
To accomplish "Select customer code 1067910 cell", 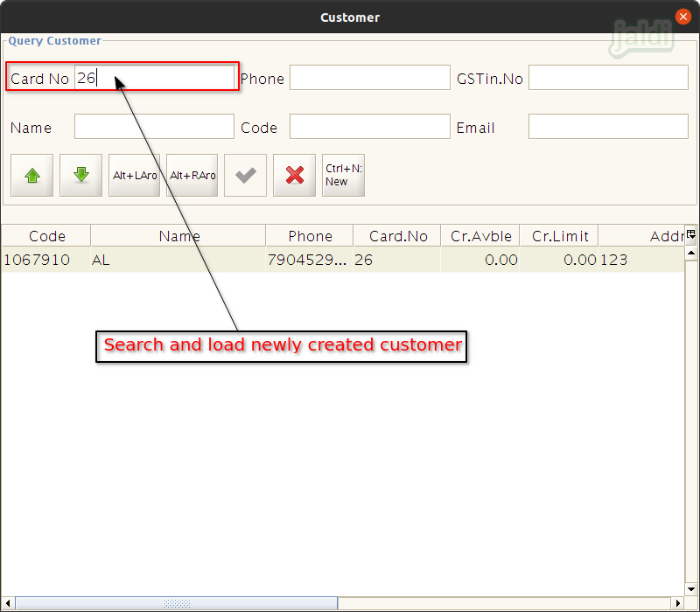I will tap(46, 260).
